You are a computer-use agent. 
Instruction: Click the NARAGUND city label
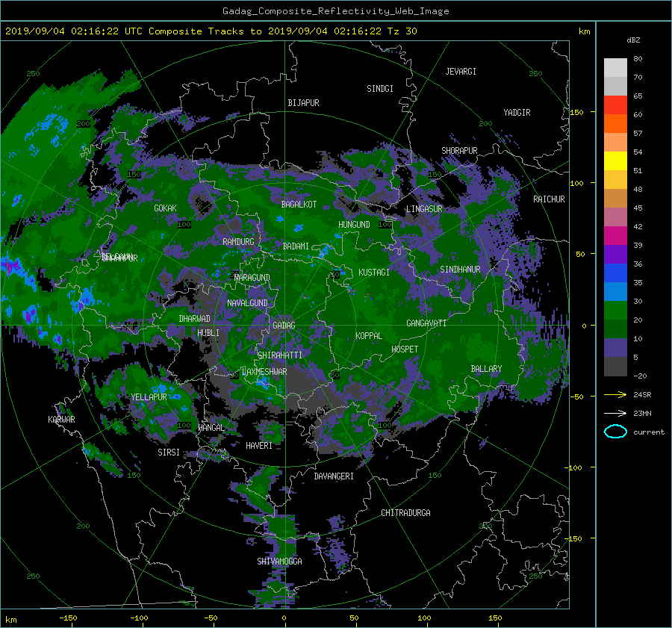tap(252, 278)
